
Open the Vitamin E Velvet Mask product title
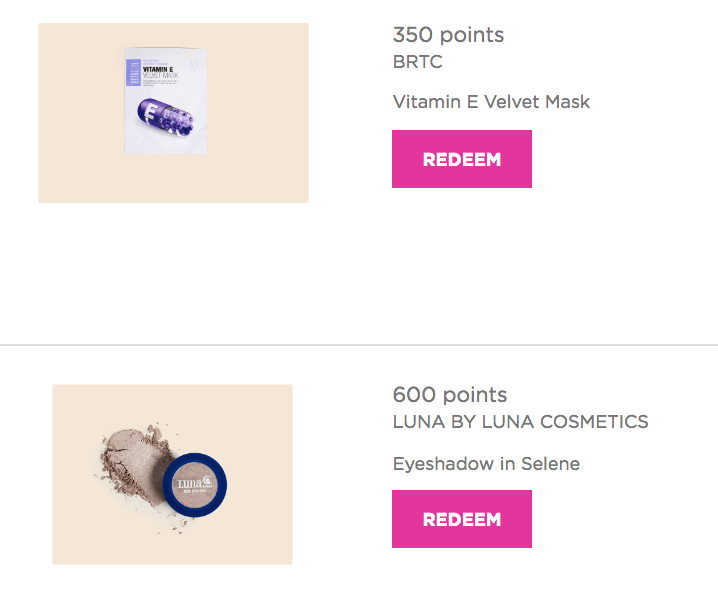click(x=491, y=102)
